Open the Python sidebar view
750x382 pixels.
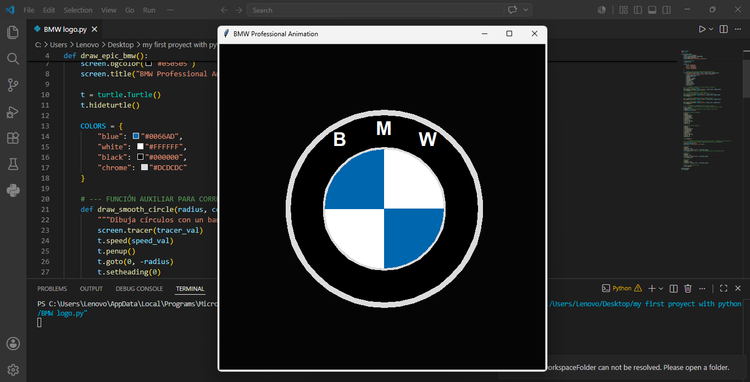[13, 191]
